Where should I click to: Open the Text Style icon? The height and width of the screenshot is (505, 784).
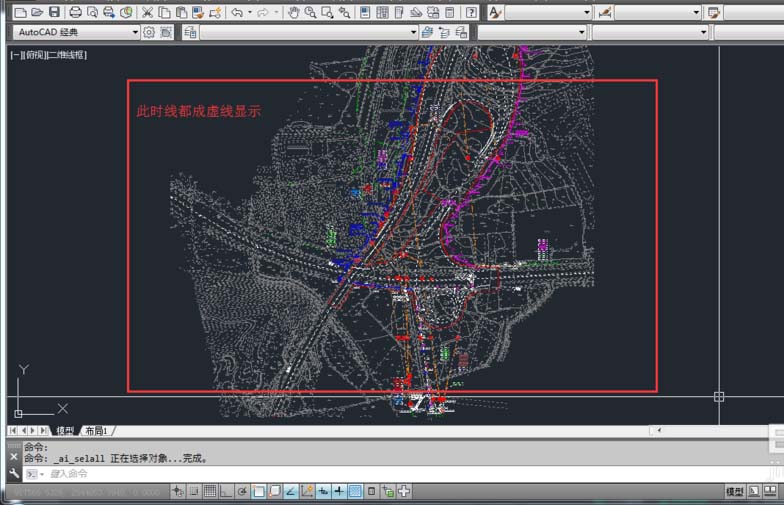pyautogui.click(x=496, y=13)
